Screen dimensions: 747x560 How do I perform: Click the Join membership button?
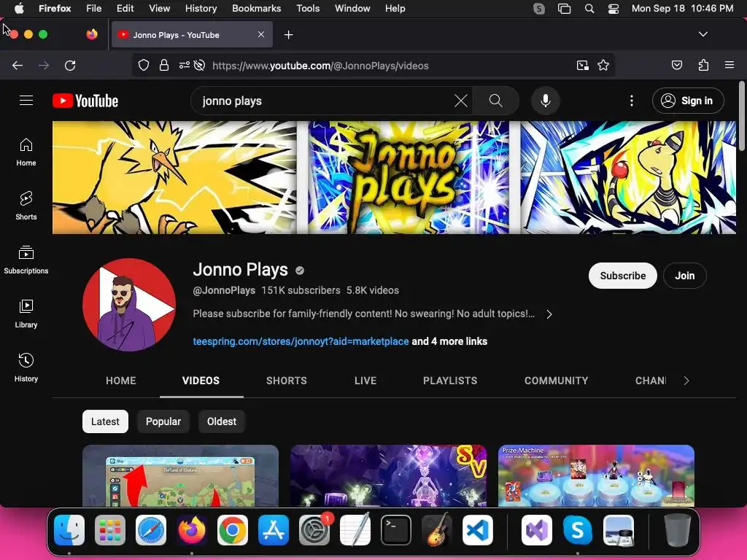(x=684, y=276)
